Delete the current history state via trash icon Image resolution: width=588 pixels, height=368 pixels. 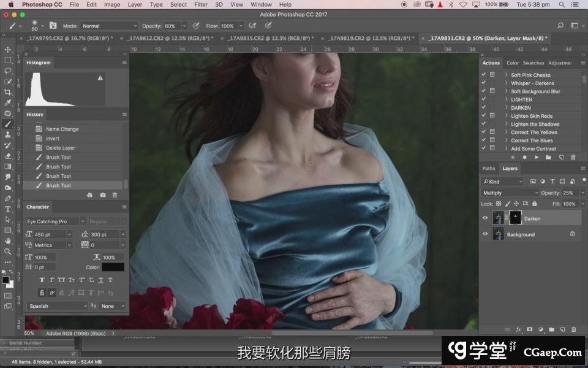coord(115,195)
